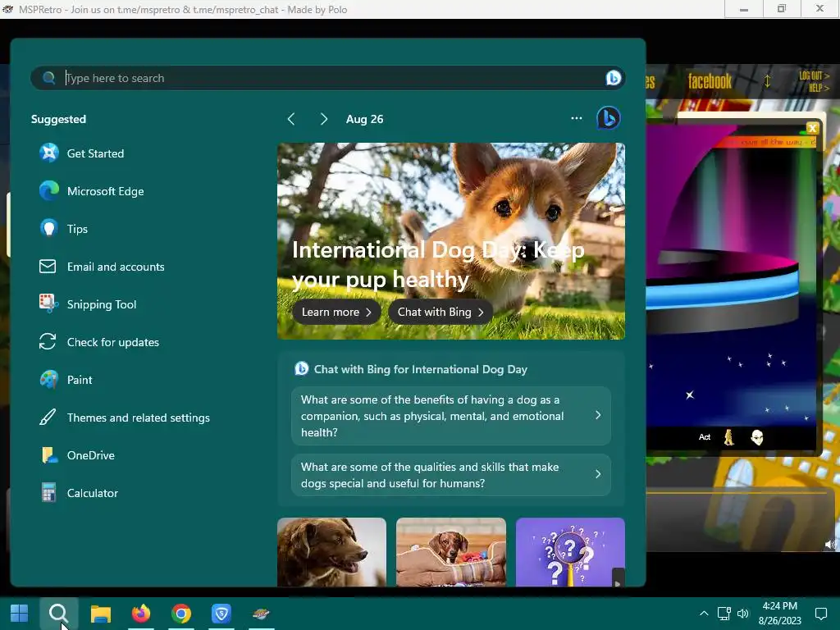Open Google Chrome from the taskbar

[181, 614]
